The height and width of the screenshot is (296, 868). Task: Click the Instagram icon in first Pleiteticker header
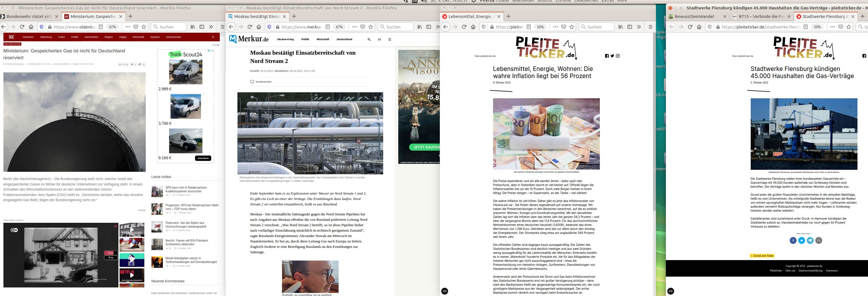coord(618,56)
